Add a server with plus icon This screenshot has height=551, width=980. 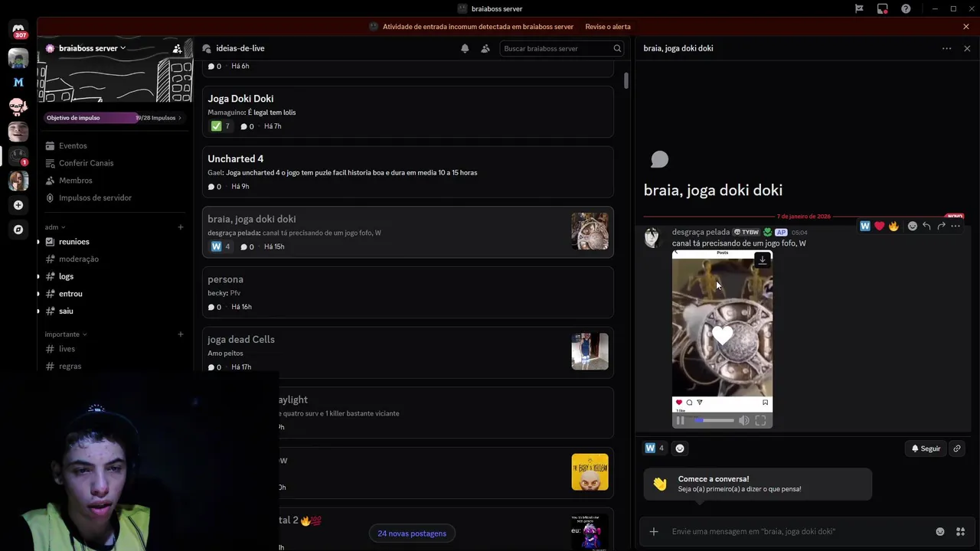coord(18,205)
